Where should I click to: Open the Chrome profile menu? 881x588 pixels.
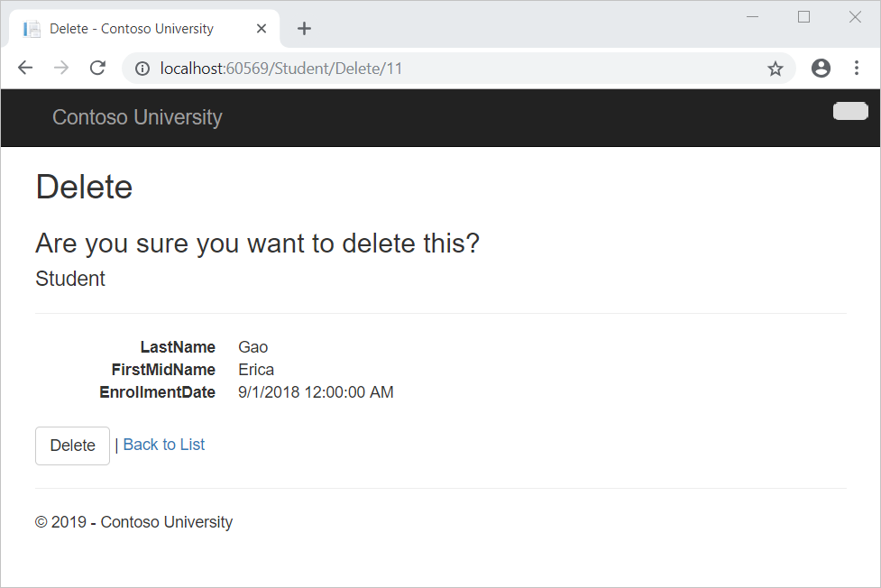[x=821, y=68]
